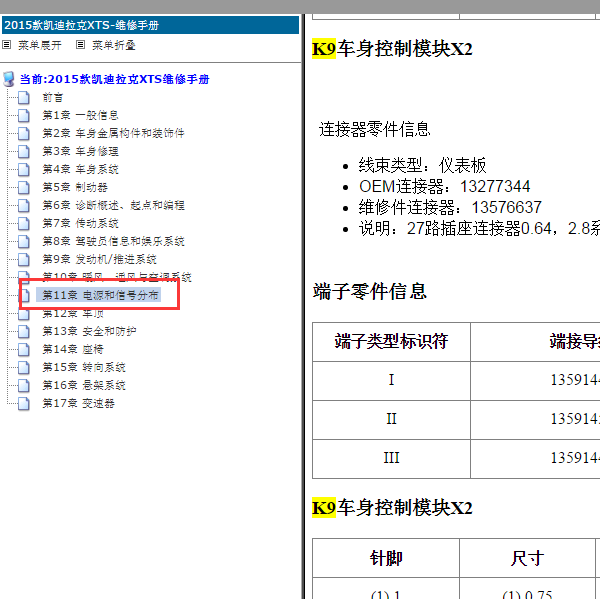Click the first K9车身控制模块X2 heading
This screenshot has height=599, width=600.
(392, 49)
